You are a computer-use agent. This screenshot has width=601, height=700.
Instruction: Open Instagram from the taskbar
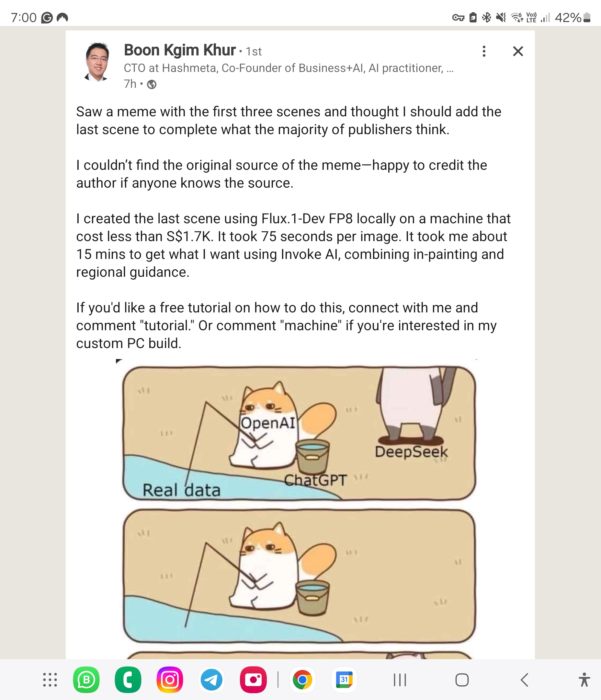click(x=170, y=680)
